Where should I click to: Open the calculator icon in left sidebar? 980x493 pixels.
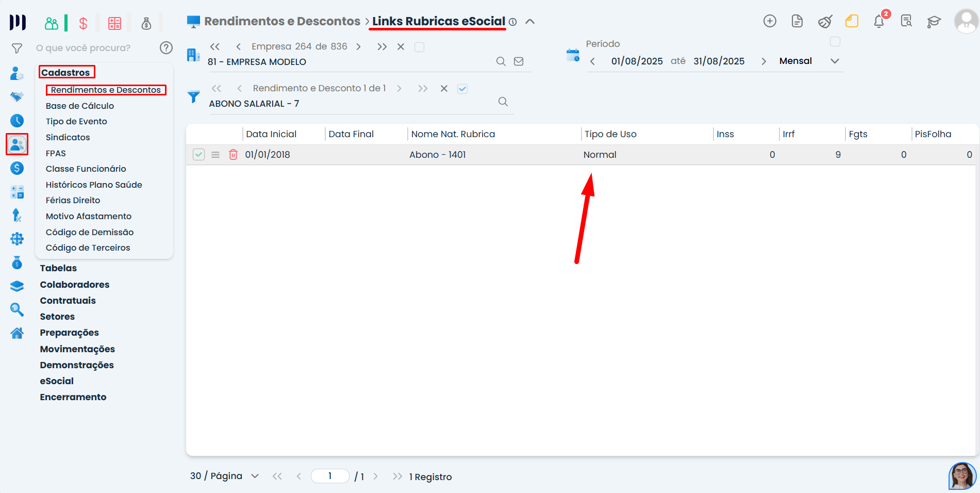(17, 192)
